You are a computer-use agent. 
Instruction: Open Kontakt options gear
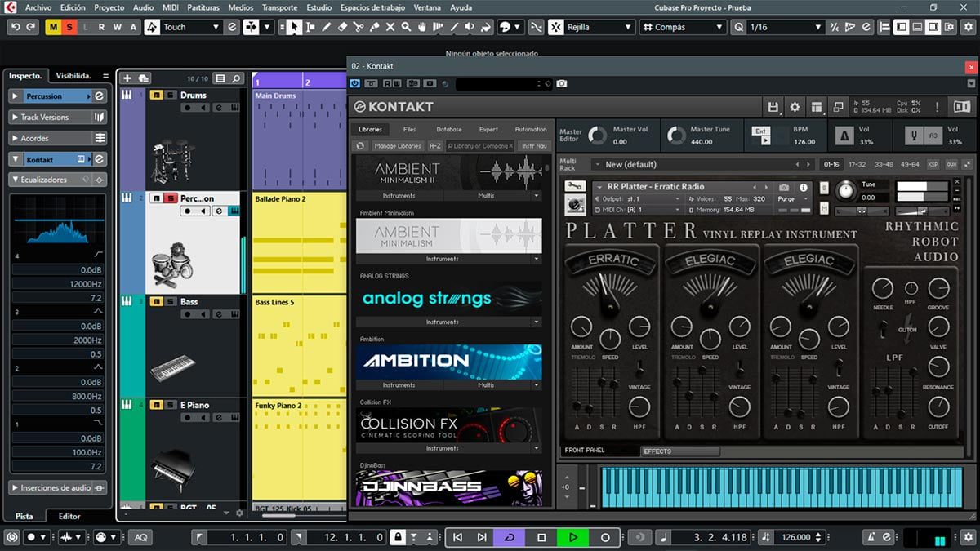795,107
